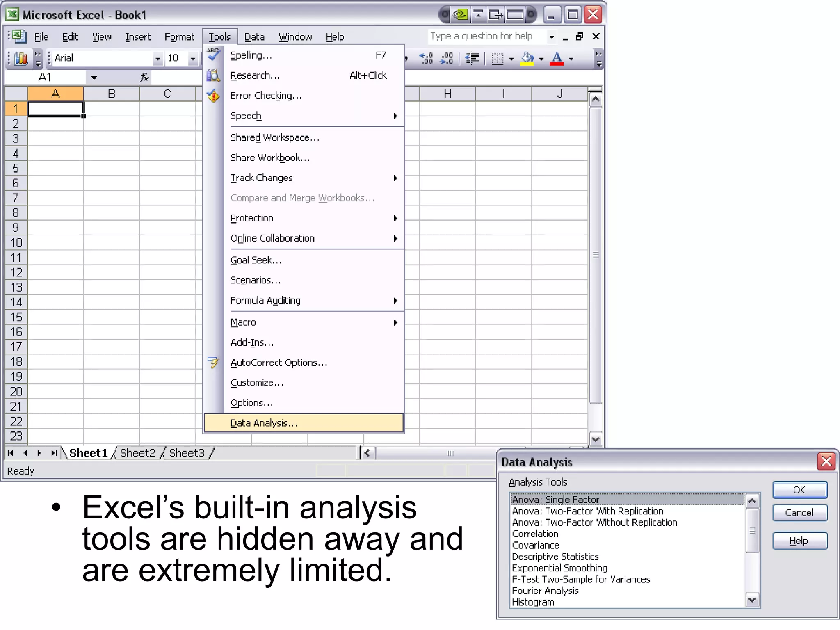840x630 pixels.
Task: Click the AutoCorrect Options lightning icon
Action: pyautogui.click(x=213, y=362)
